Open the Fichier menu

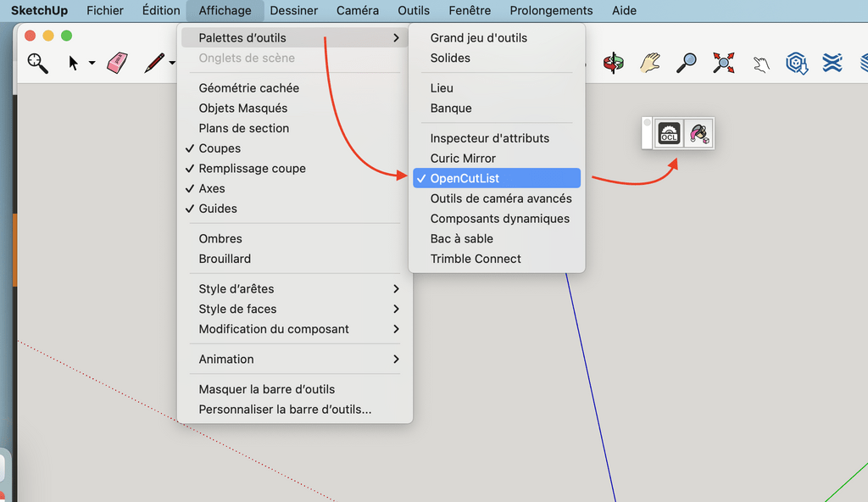click(104, 10)
